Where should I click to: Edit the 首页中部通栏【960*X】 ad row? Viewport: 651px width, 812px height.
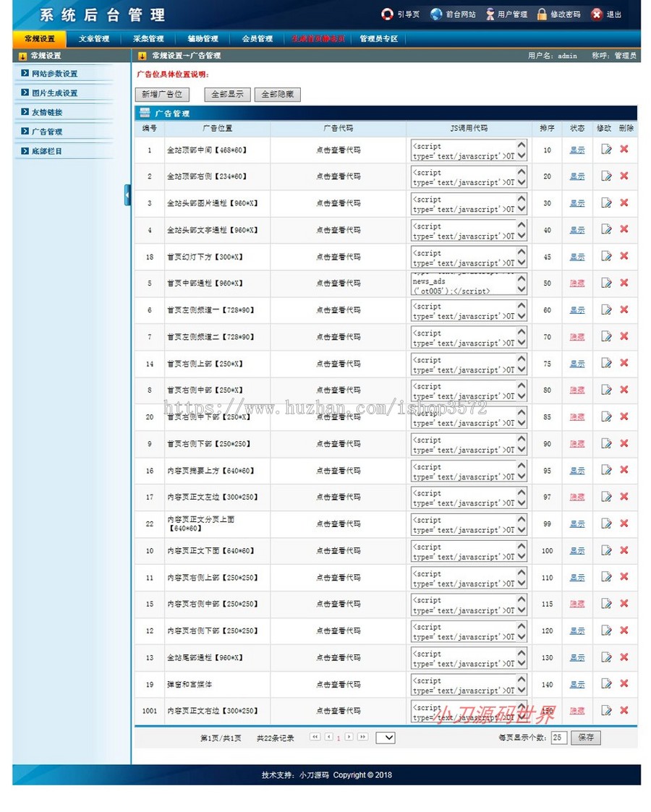pyautogui.click(x=606, y=283)
